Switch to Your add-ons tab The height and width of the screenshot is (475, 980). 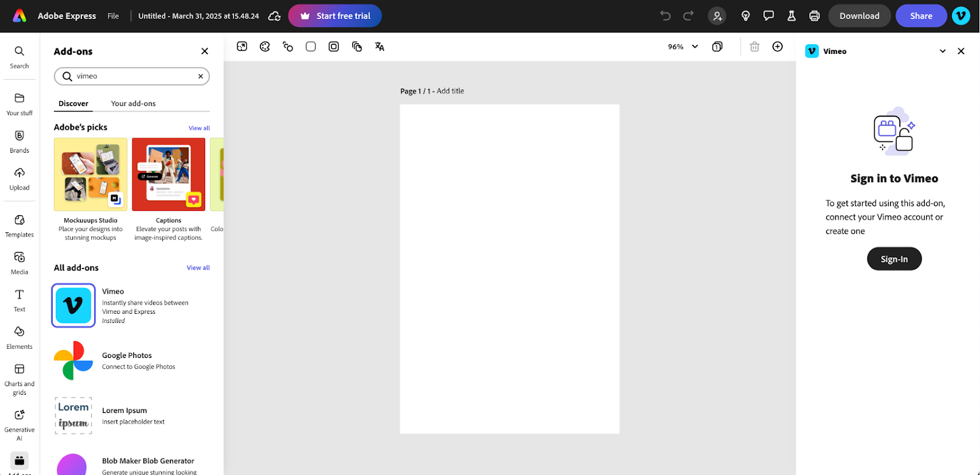click(x=133, y=104)
